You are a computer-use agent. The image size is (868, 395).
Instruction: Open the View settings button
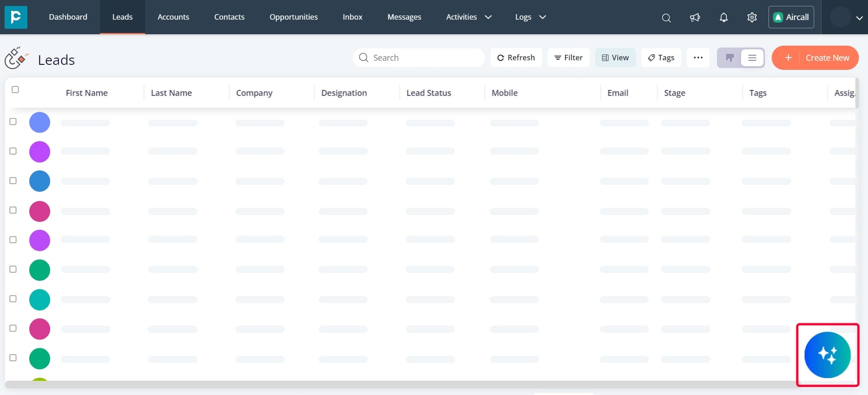point(615,58)
